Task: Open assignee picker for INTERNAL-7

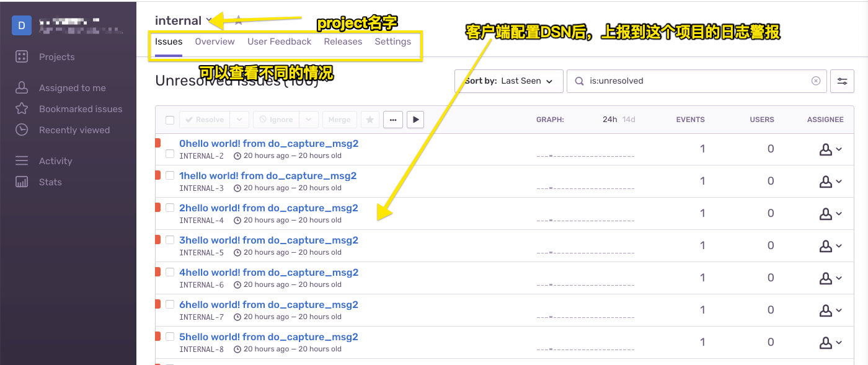Action: coord(831,310)
